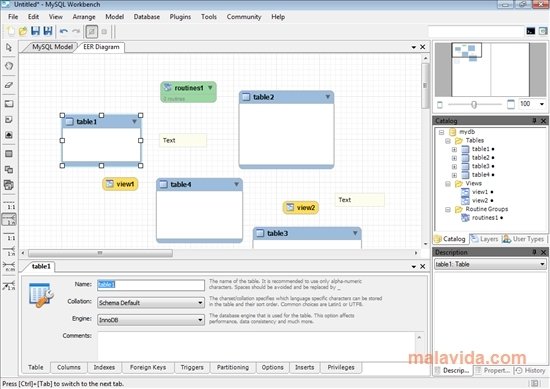Switch to the MySQL Model tab
This screenshot has width=550, height=389.
(52, 47)
